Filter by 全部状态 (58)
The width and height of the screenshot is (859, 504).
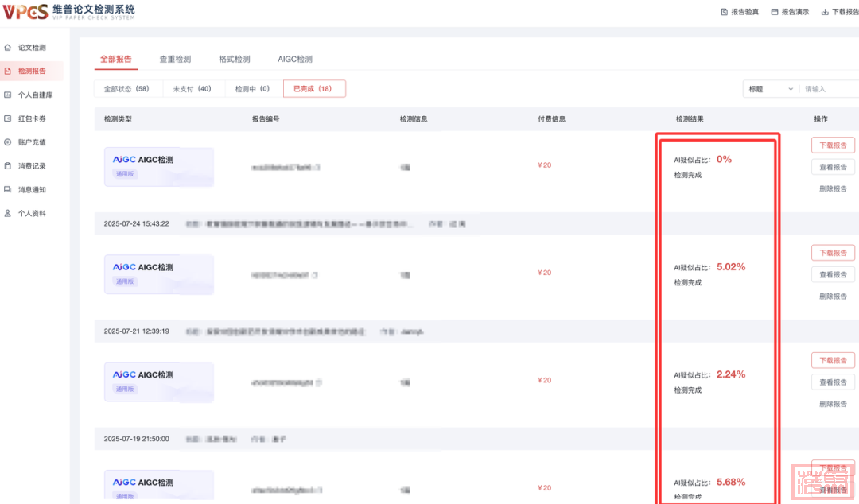coord(127,89)
